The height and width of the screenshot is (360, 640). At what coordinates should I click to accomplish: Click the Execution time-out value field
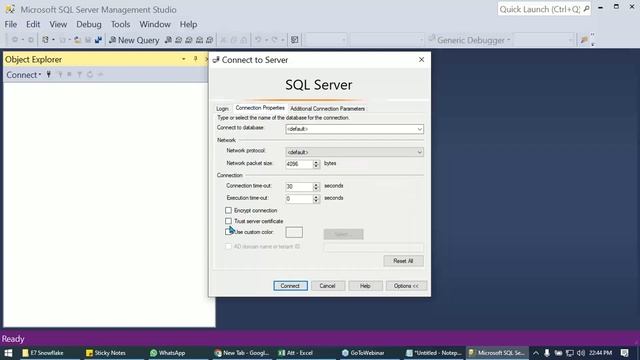(299, 199)
